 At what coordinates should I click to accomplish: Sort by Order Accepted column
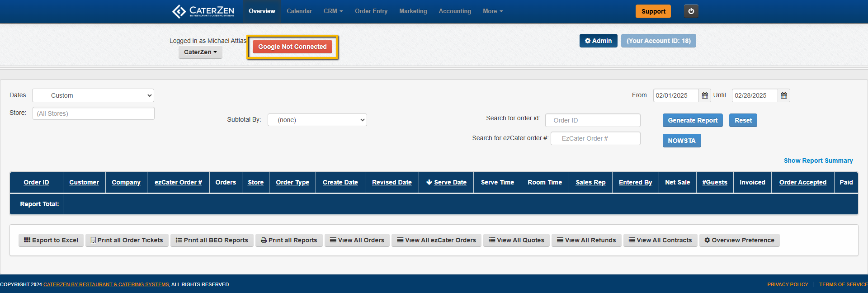point(802,182)
